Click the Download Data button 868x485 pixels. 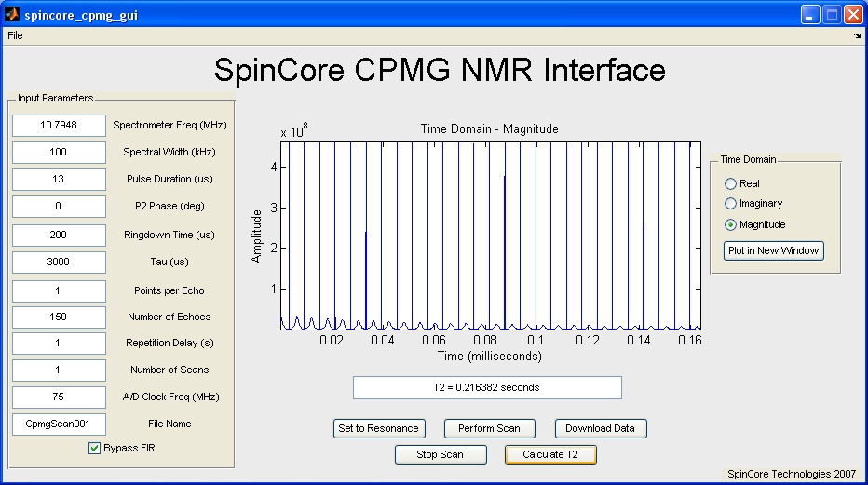pyautogui.click(x=600, y=428)
